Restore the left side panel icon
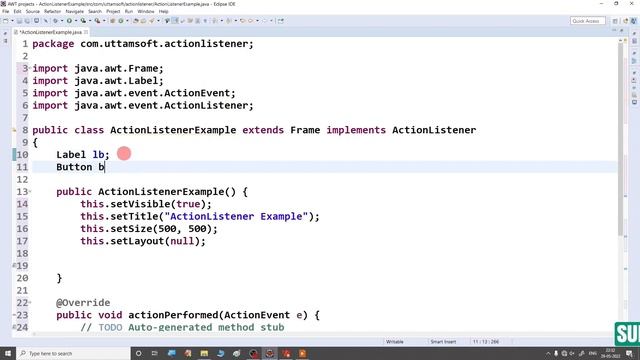 pyautogui.click(x=5, y=34)
